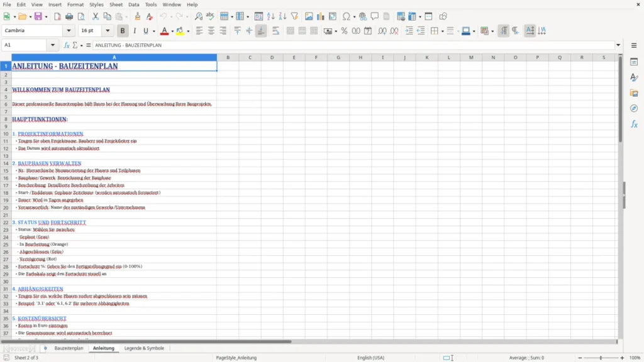Click zoom out minus button
The image size is (644, 362).
(580, 358)
